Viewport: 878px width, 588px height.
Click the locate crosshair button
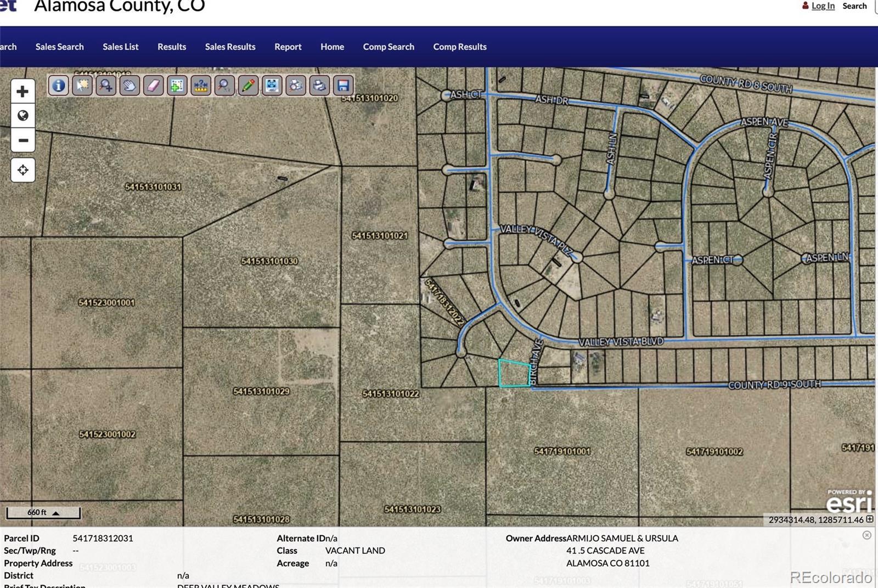click(23, 170)
